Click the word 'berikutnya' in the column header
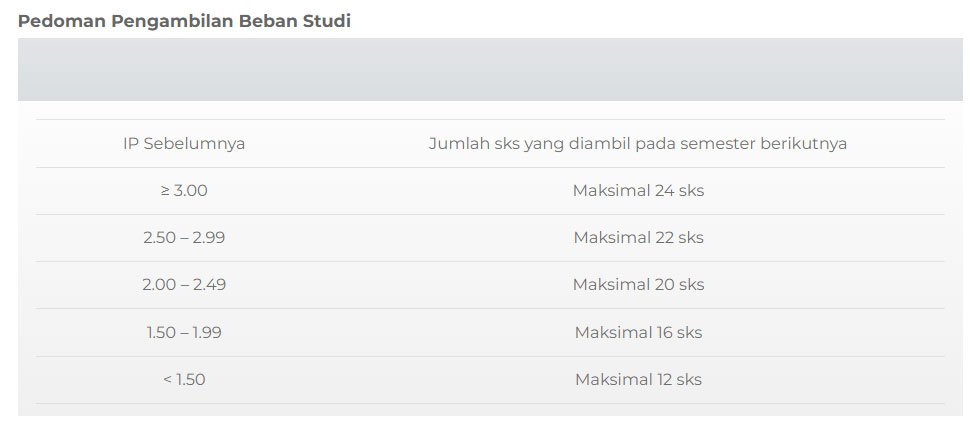977x429 pixels. click(x=802, y=143)
